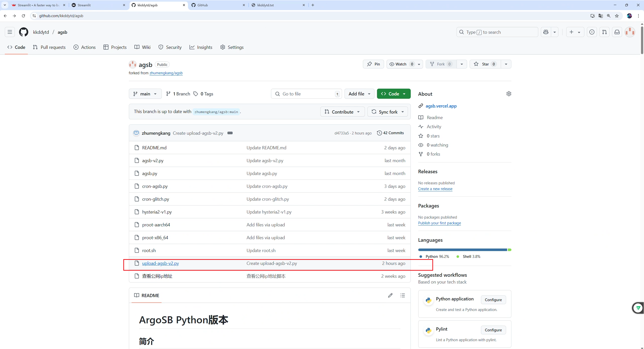View site information icon in address bar
This screenshot has width=644, height=349.
pyautogui.click(x=34, y=16)
